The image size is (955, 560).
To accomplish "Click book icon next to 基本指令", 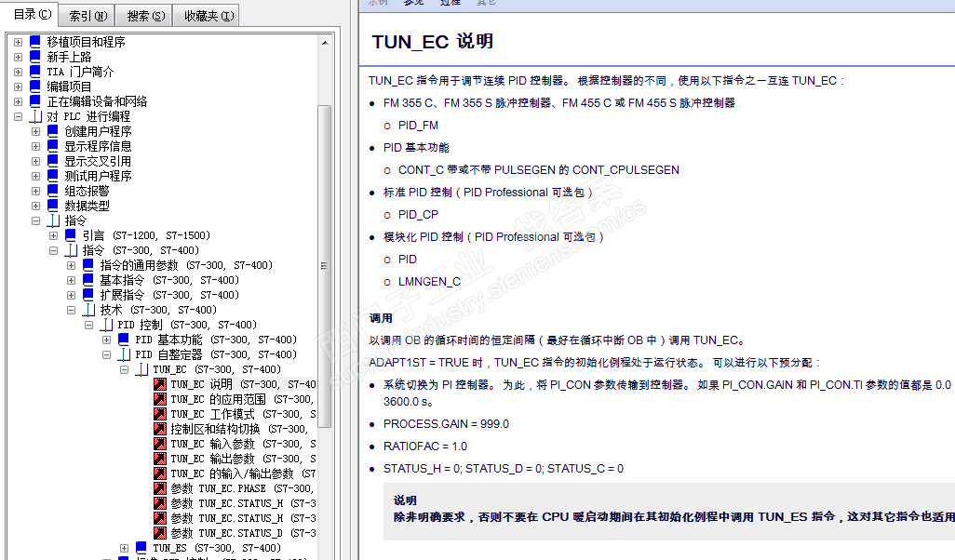I will click(x=88, y=279).
